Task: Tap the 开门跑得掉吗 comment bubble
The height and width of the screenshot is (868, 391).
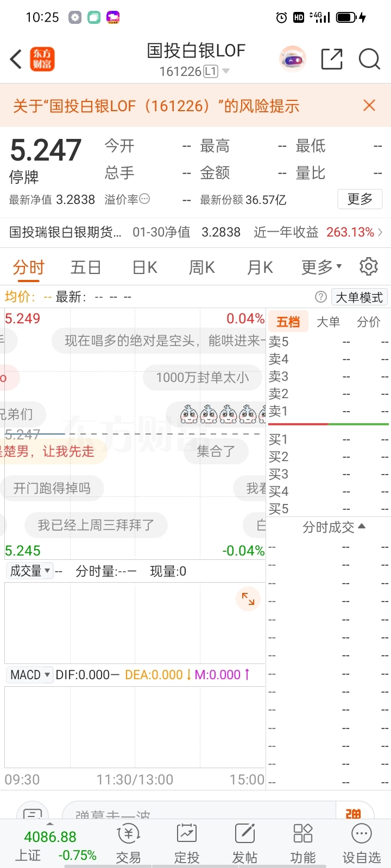Action: coord(52,488)
